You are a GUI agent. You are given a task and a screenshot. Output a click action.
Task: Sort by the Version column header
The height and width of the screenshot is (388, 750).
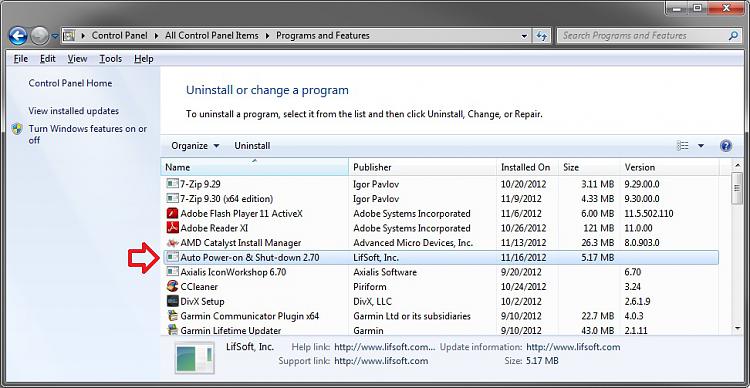(x=670, y=167)
